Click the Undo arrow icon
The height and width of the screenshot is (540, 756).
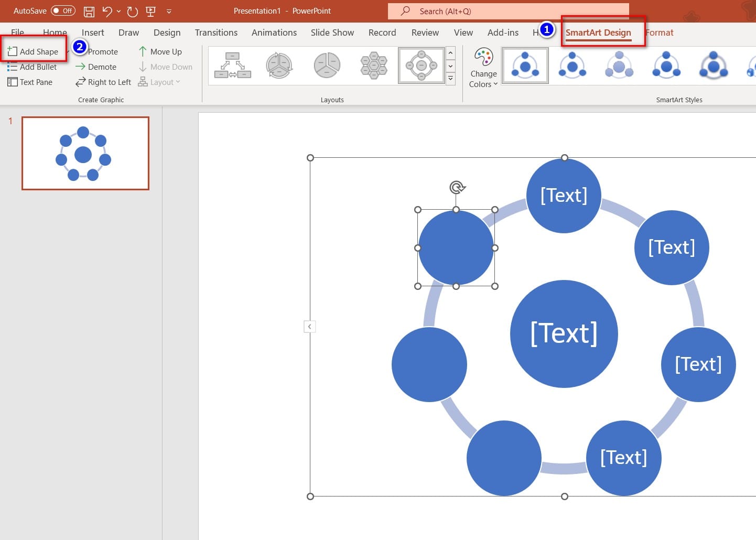[x=107, y=11]
